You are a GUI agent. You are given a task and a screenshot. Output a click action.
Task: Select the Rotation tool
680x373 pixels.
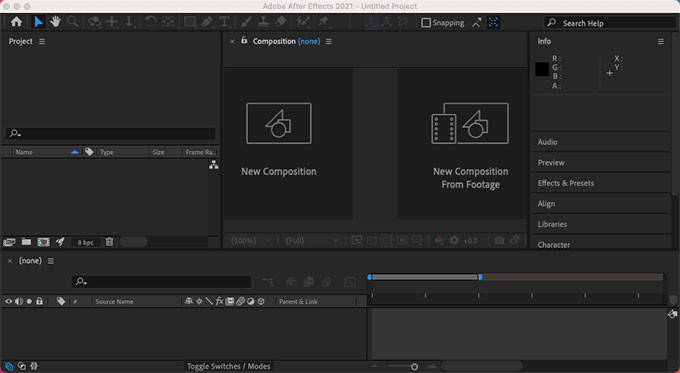click(150, 22)
